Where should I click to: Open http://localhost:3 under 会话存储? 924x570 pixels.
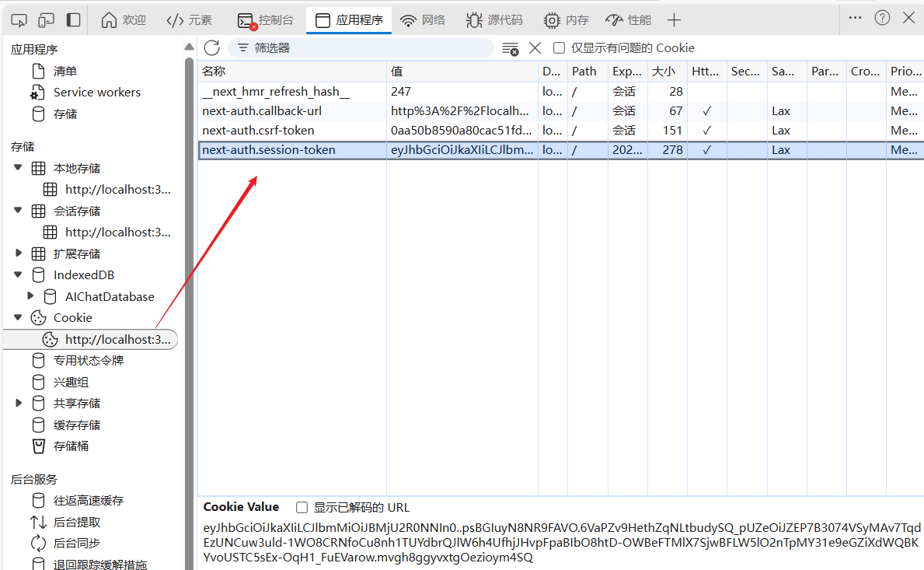(x=117, y=232)
